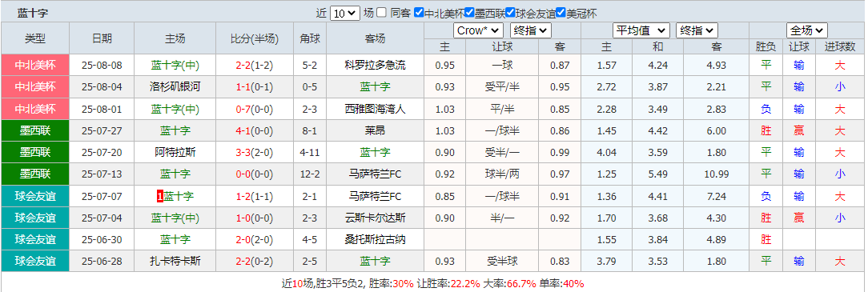
Task: Click the home odds value 4.04
Action: click(x=607, y=152)
